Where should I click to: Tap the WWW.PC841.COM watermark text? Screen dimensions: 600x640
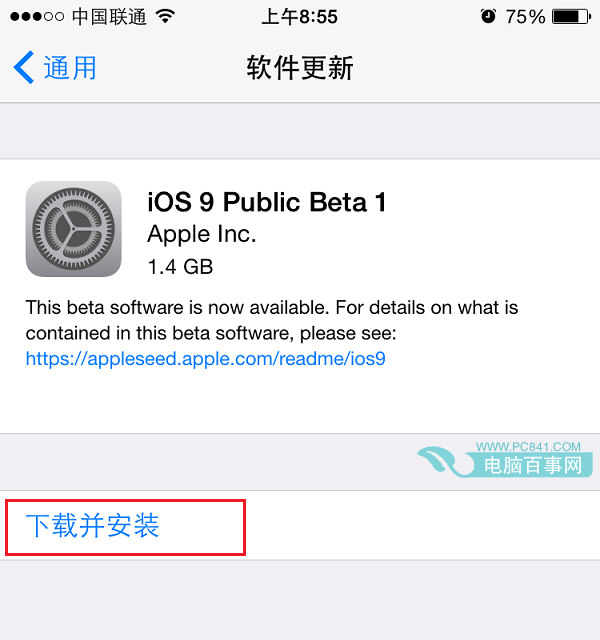click(528, 447)
